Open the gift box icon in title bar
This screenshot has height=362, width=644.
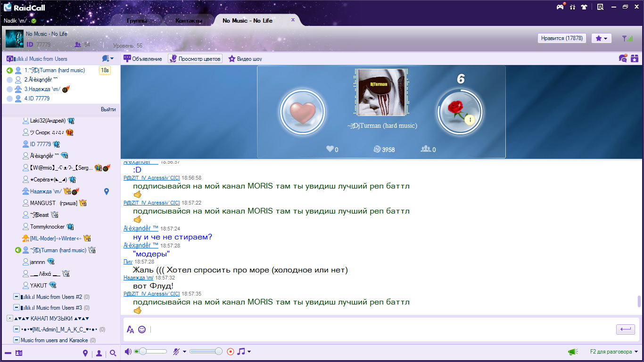(573, 7)
